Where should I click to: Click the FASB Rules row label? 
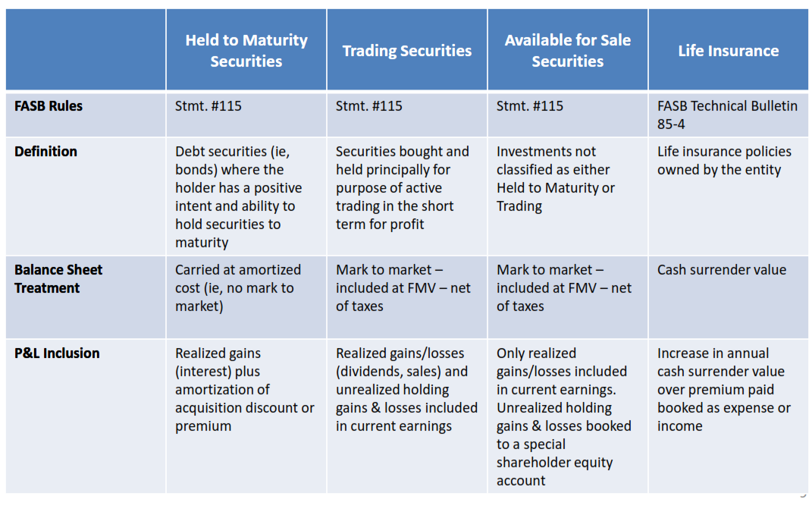(x=49, y=105)
